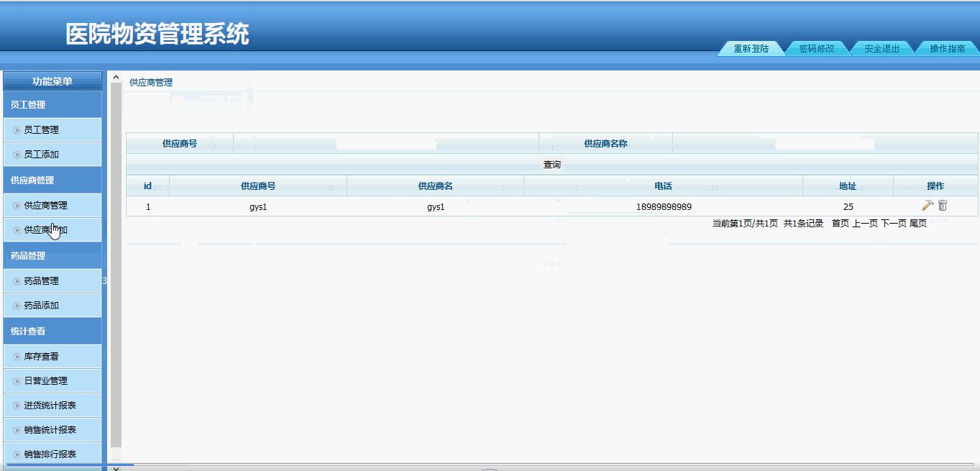Open 药品添加 sidebar item
Screen dimensions: 980x471
pyautogui.click(x=52, y=306)
